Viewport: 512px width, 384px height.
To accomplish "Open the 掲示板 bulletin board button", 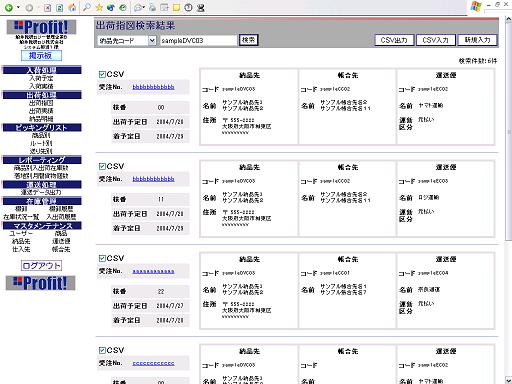I will pyautogui.click(x=41, y=56).
